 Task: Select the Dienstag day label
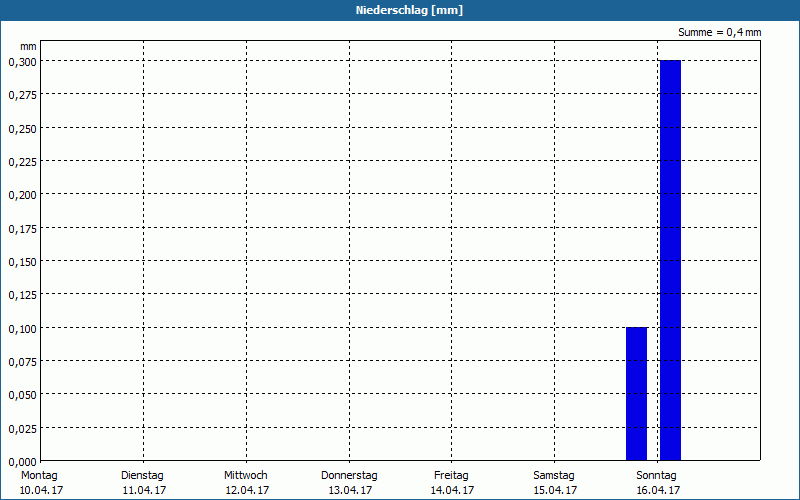(x=142, y=476)
